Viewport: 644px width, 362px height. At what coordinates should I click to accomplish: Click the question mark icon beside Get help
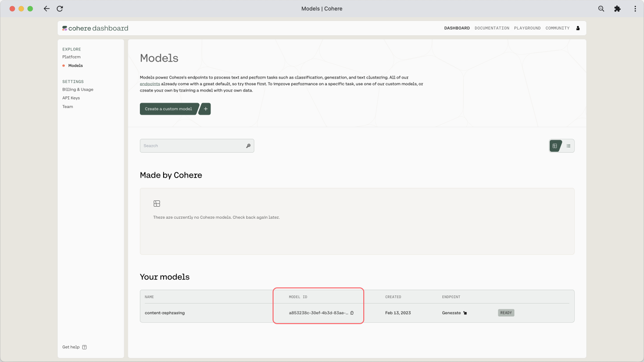84,347
